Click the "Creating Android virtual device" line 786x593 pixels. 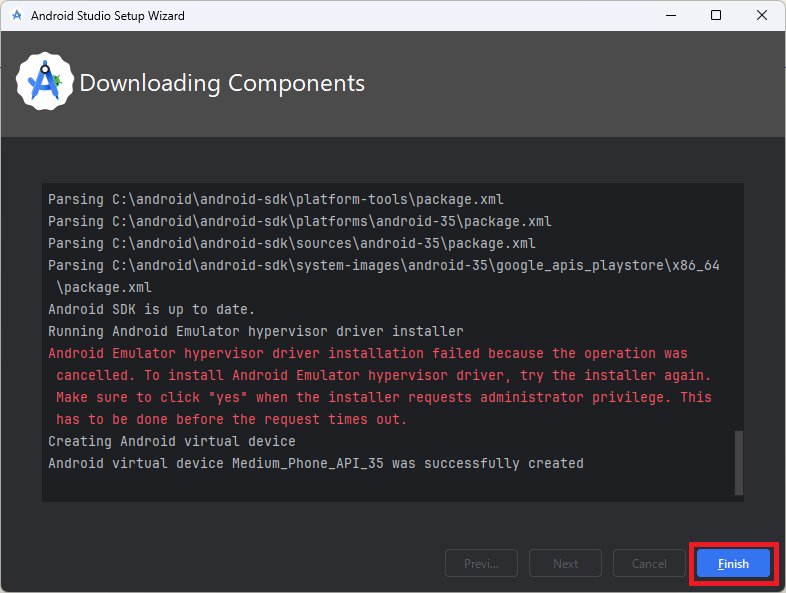(x=172, y=441)
